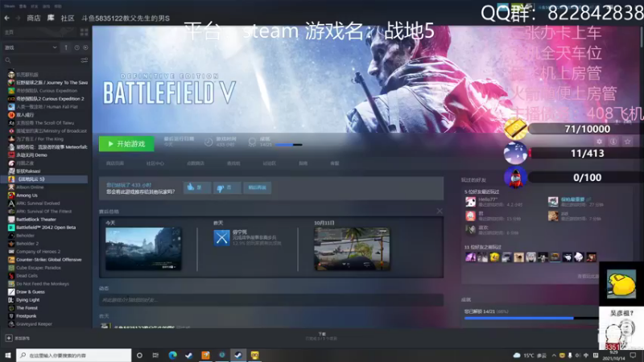Click the Among Us game icon

(x=11, y=195)
